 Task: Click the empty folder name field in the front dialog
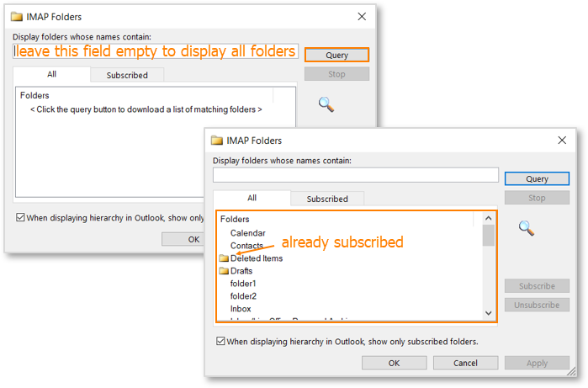[x=356, y=175]
